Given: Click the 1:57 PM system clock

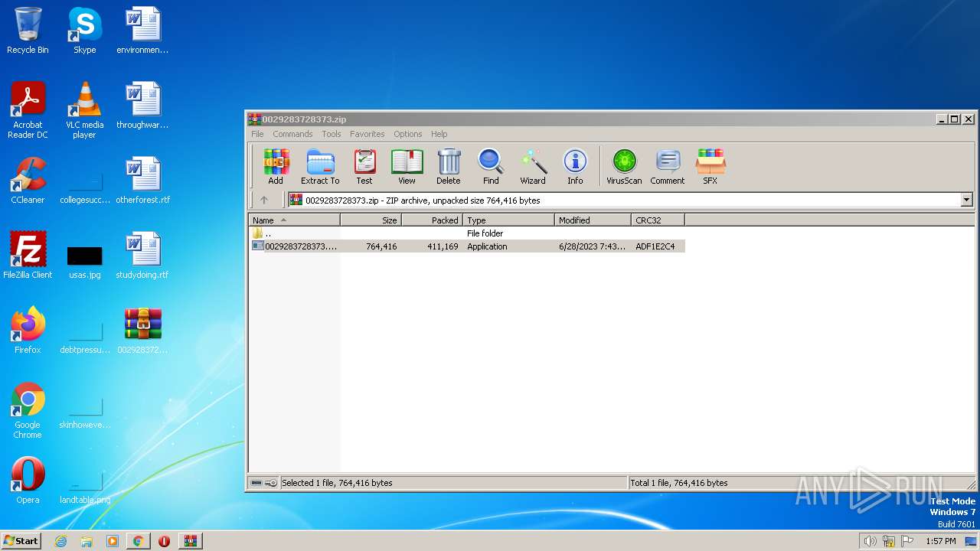Looking at the screenshot, I should (940, 541).
